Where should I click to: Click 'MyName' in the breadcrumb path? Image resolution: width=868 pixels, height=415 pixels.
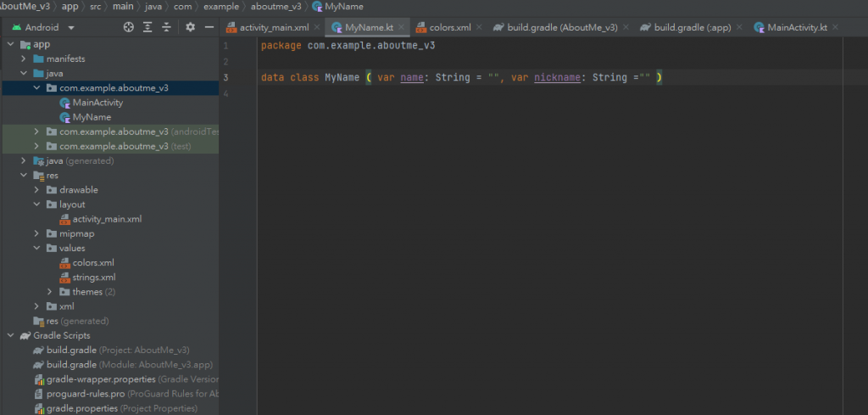coord(344,7)
